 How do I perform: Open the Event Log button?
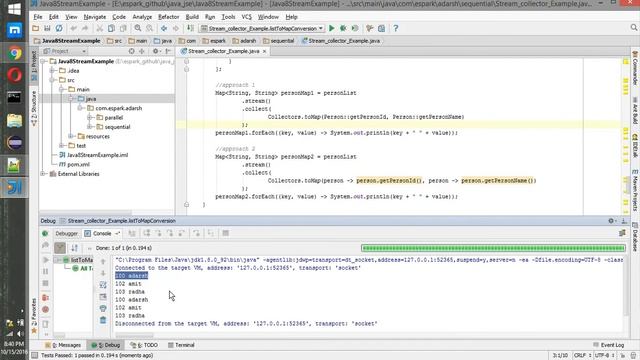click(x=609, y=345)
